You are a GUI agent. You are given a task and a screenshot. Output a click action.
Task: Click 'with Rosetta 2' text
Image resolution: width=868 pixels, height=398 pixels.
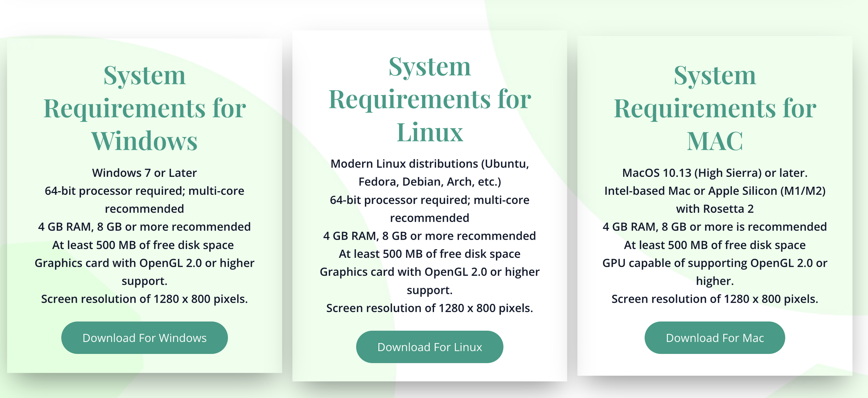click(715, 209)
